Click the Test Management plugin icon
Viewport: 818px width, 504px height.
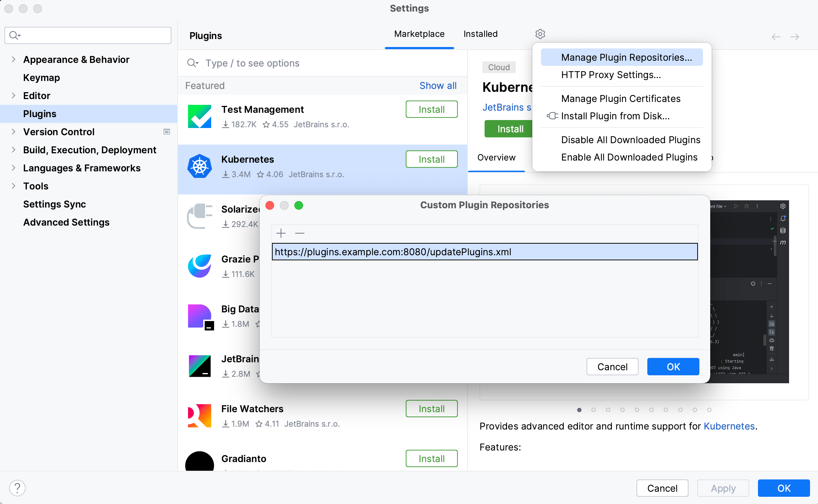pos(199,116)
